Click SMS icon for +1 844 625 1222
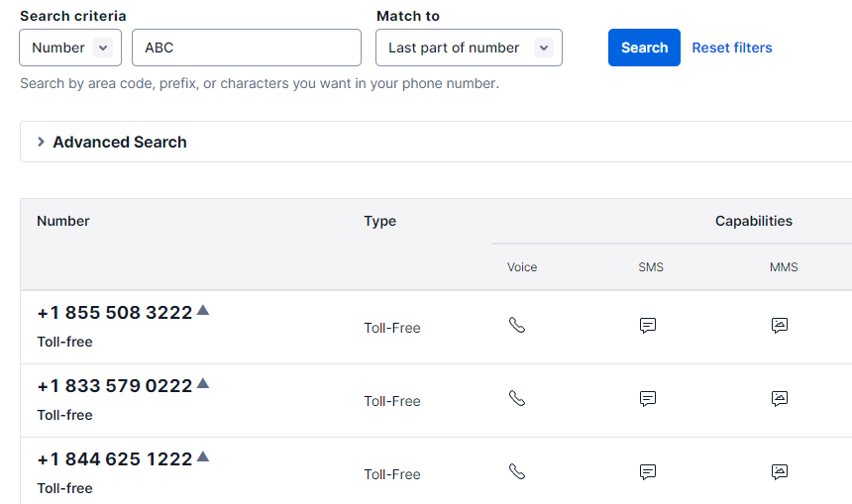 click(648, 471)
